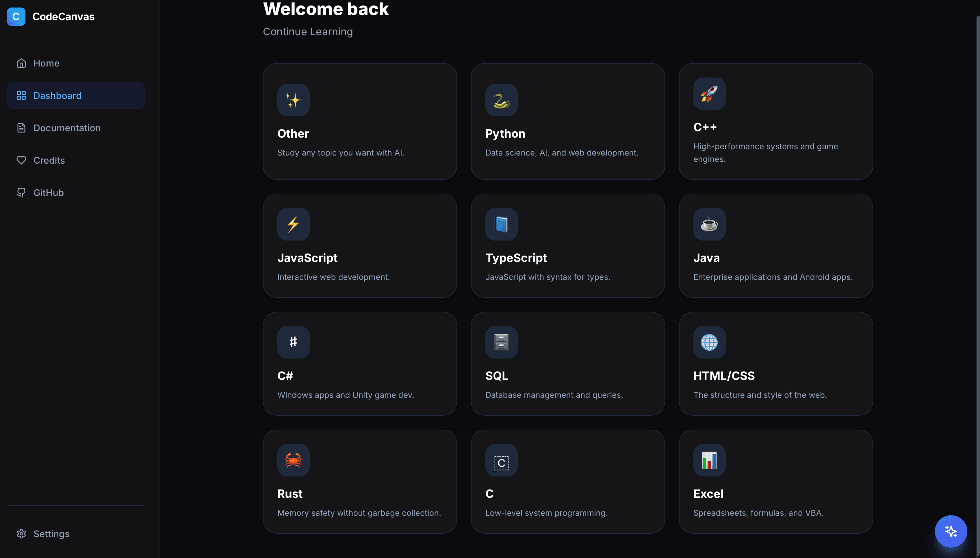Click the floating sparkle action button

[x=951, y=531]
